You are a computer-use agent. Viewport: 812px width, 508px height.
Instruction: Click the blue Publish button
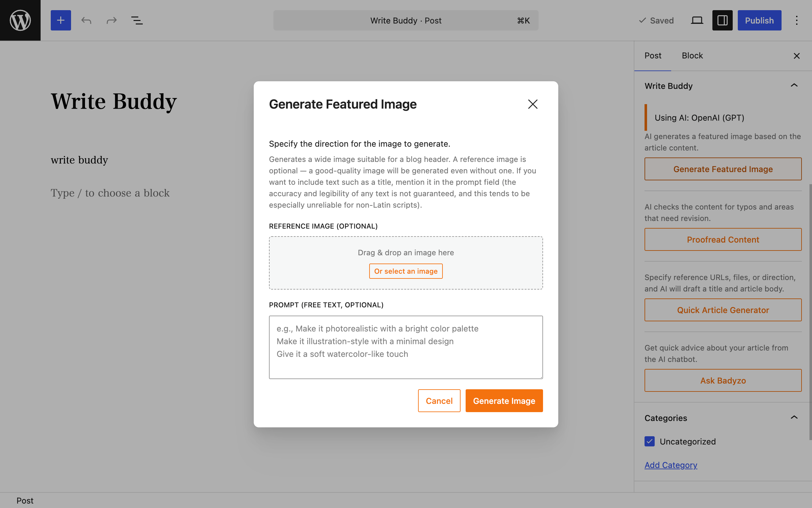[759, 21]
